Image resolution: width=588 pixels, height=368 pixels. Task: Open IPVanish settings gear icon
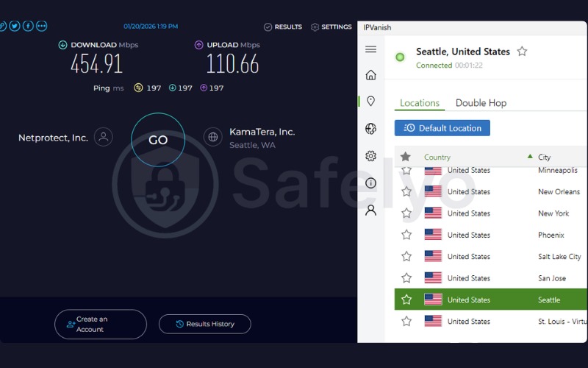[370, 156]
